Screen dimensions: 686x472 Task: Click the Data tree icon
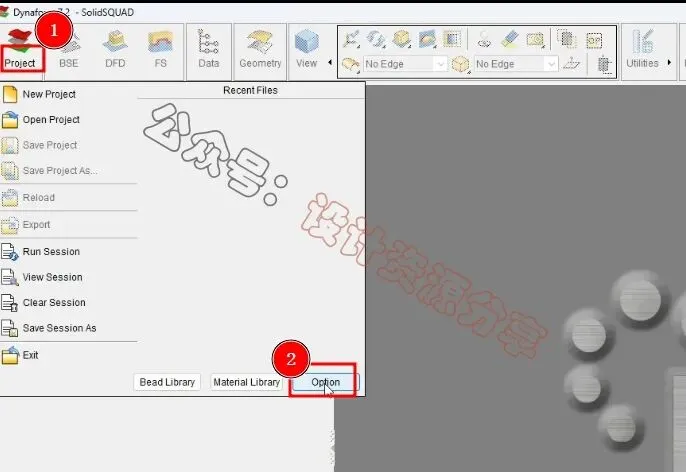click(208, 42)
